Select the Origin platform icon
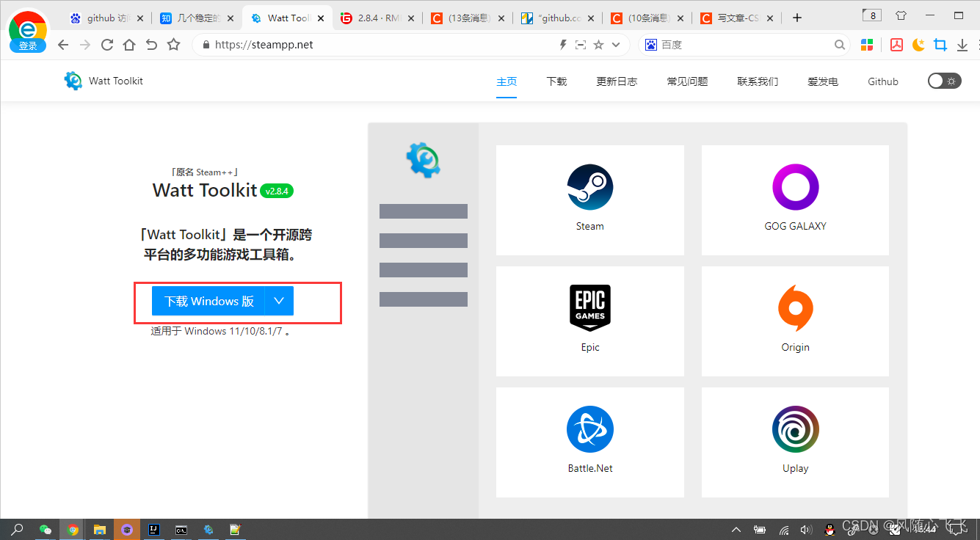 pyautogui.click(x=795, y=308)
